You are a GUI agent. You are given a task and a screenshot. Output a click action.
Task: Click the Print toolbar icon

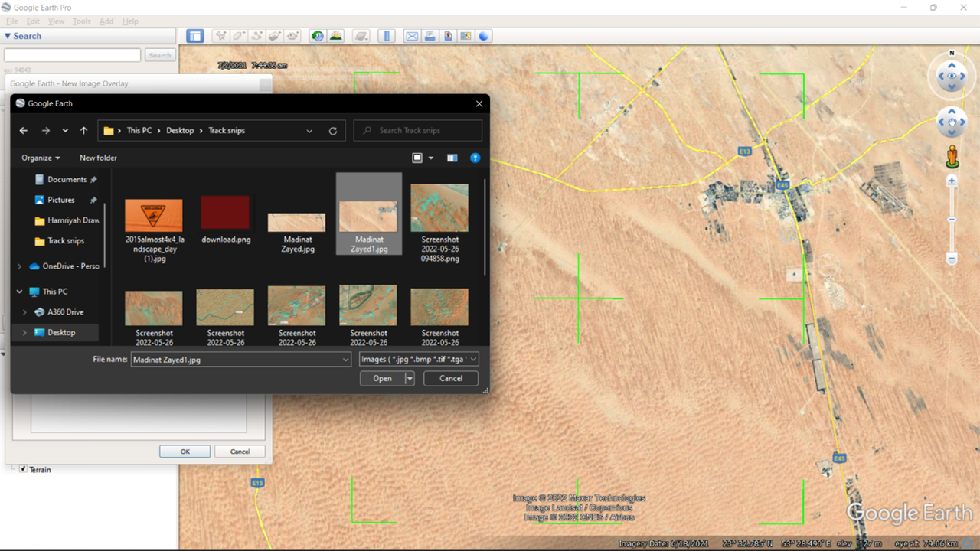[430, 36]
